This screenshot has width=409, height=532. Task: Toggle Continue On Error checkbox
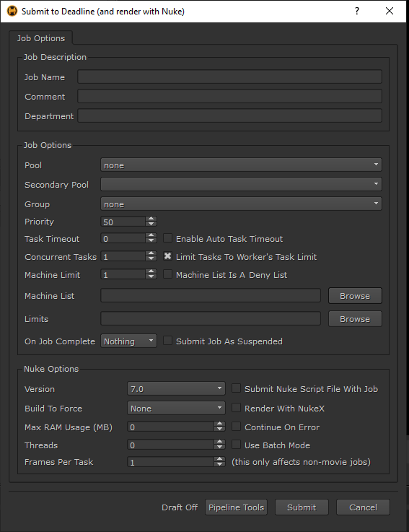[x=236, y=427]
